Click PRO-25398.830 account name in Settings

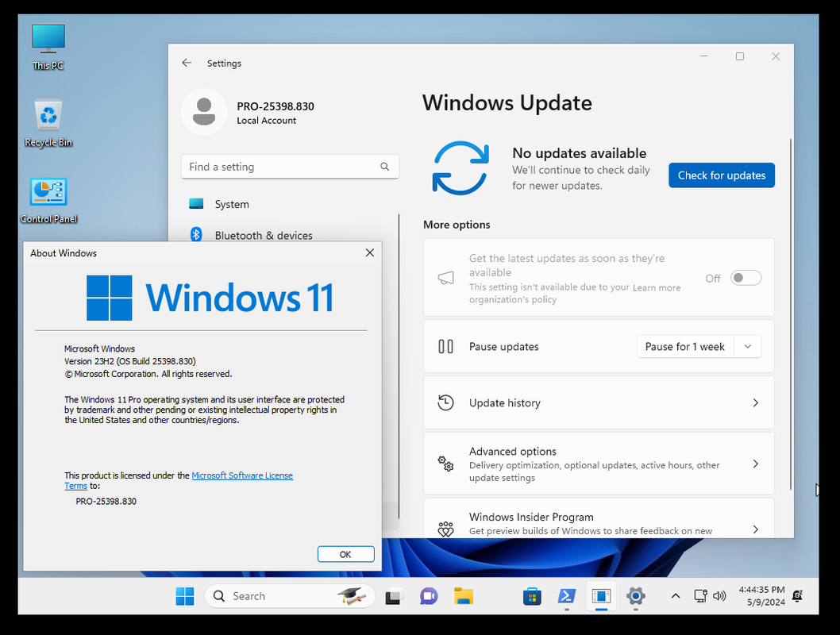276,106
